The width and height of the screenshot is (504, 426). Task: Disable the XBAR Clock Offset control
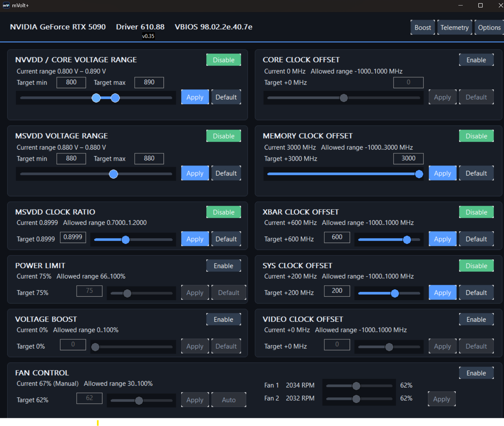pyautogui.click(x=476, y=212)
